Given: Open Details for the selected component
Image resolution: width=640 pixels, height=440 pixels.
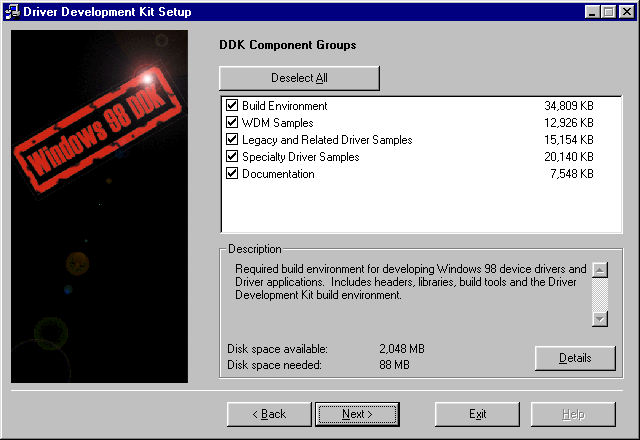Looking at the screenshot, I should pyautogui.click(x=575, y=358).
